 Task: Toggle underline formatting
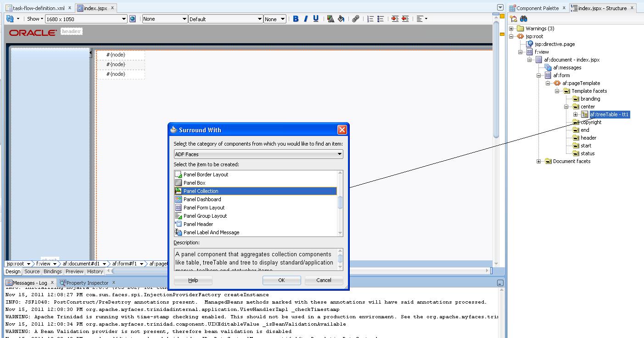[x=316, y=19]
